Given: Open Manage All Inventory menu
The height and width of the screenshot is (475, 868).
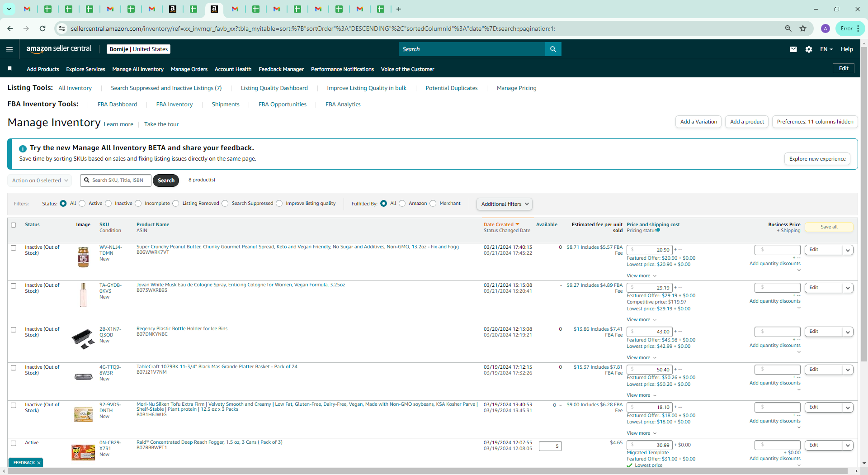Looking at the screenshot, I should tap(138, 69).
